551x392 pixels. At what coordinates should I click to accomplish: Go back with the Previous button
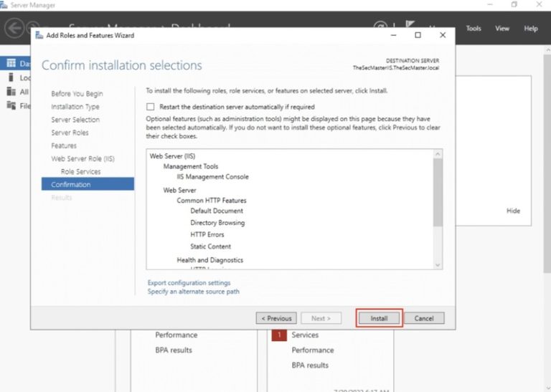tap(276, 318)
